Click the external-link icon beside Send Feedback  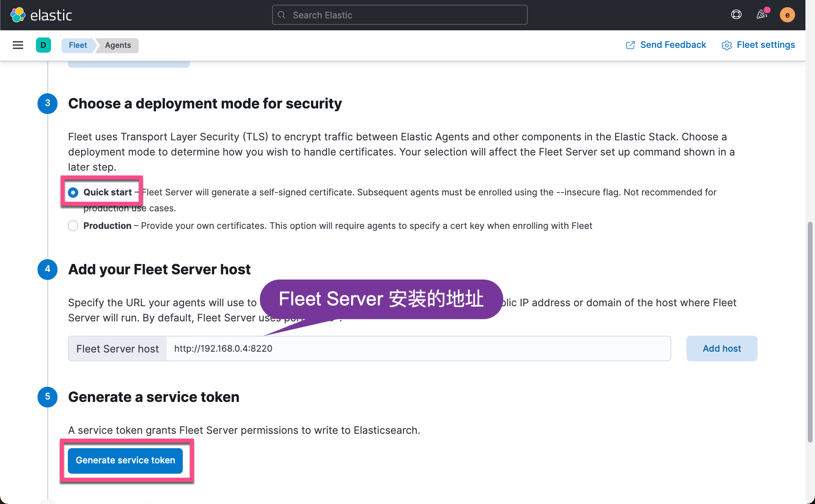point(630,45)
